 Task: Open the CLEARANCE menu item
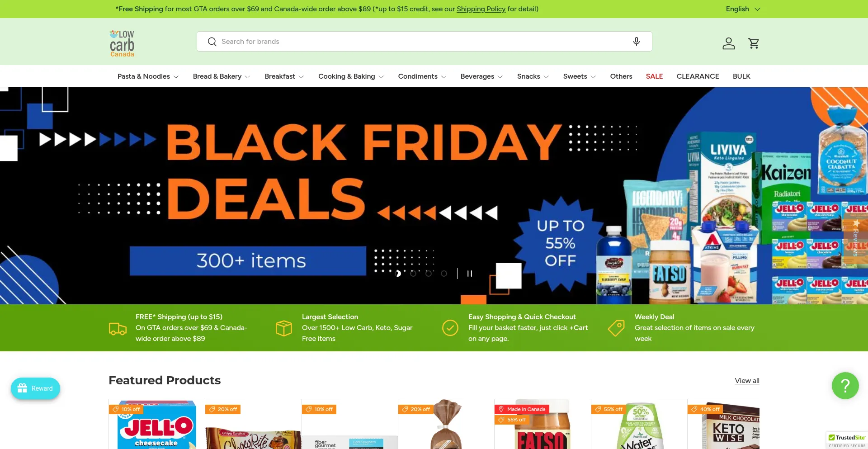coord(698,76)
